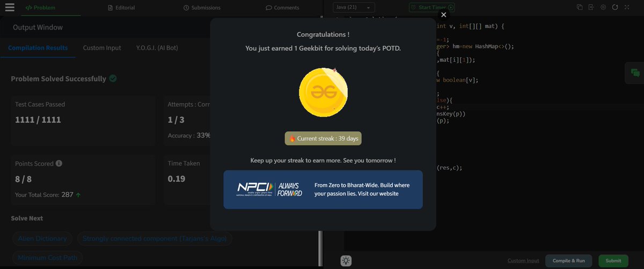The width and height of the screenshot is (644, 269).
Task: Open the Alien Dictionary problem
Action: [42, 238]
